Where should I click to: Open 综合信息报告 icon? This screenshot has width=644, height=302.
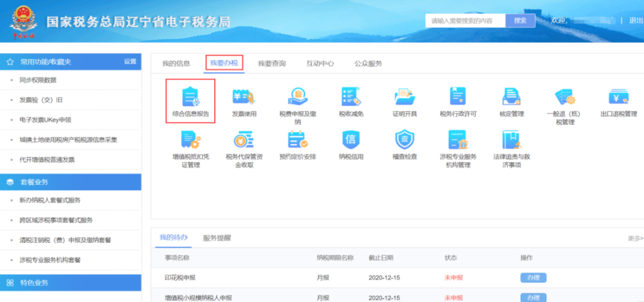tap(191, 97)
